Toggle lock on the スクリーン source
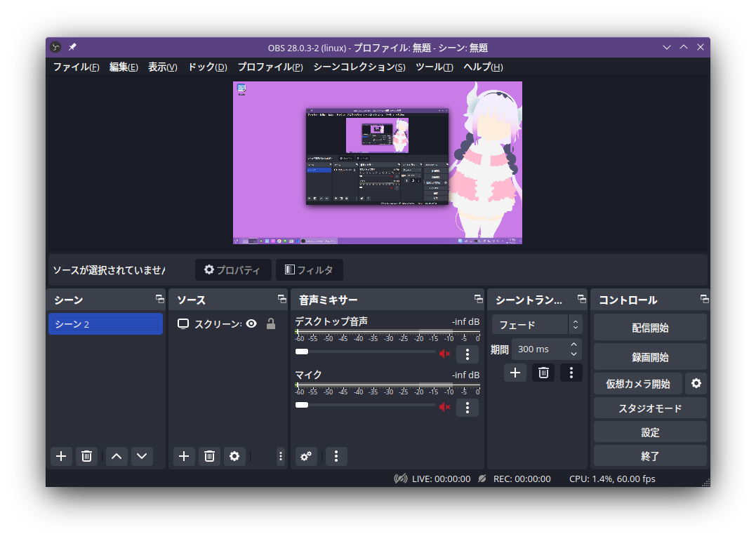The height and width of the screenshot is (541, 756). point(270,324)
